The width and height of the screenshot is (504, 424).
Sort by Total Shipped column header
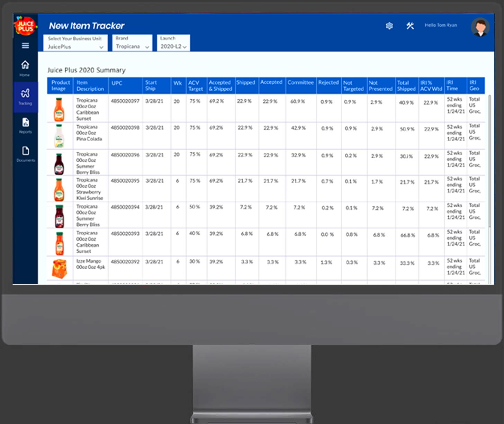406,86
